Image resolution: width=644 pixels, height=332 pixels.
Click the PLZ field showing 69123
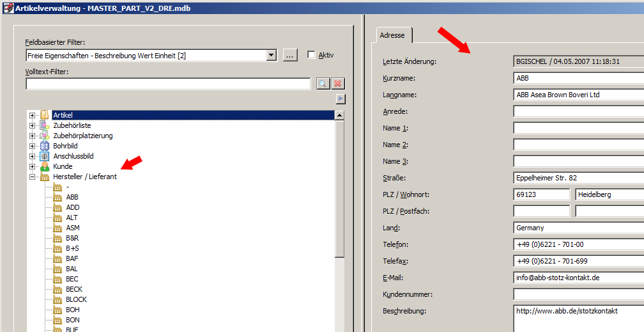[x=542, y=194]
